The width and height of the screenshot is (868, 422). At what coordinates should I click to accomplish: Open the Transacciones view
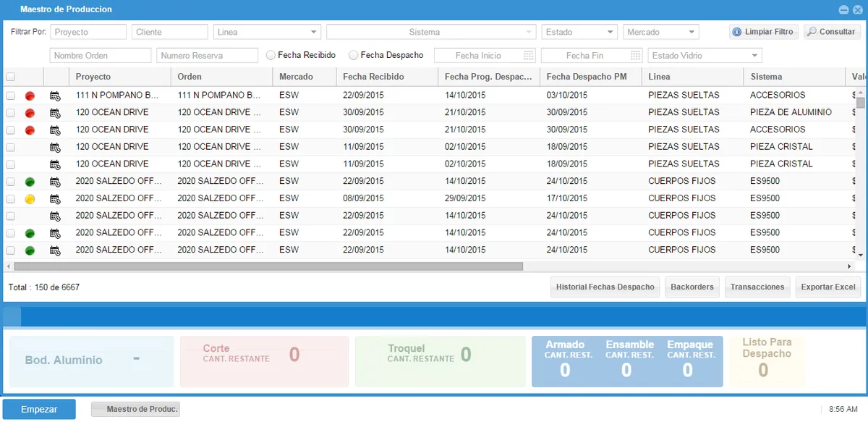[x=757, y=287]
